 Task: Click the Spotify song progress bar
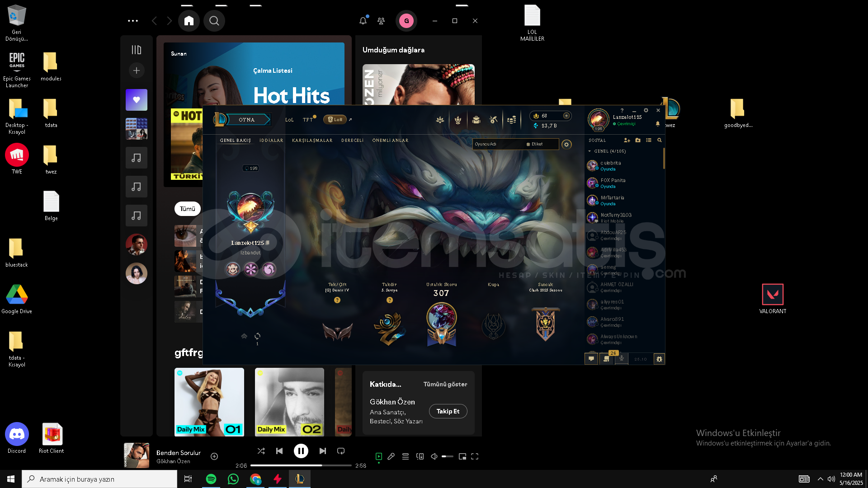coord(301,465)
